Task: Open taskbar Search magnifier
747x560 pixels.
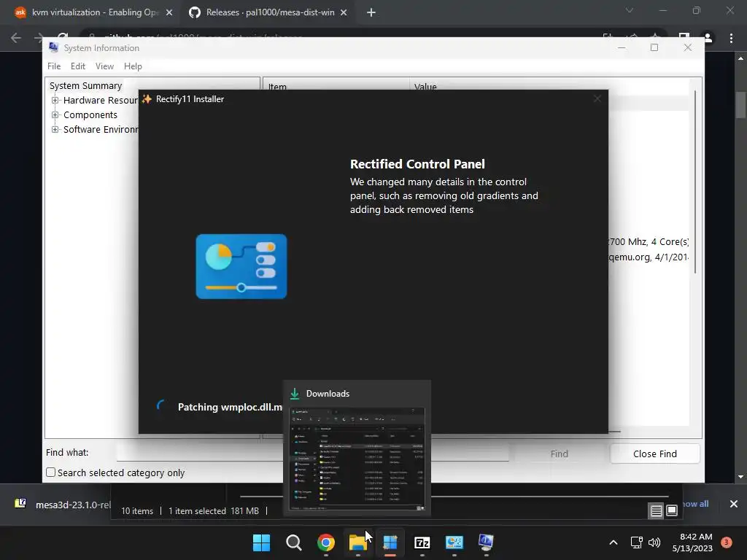Action: point(293,542)
